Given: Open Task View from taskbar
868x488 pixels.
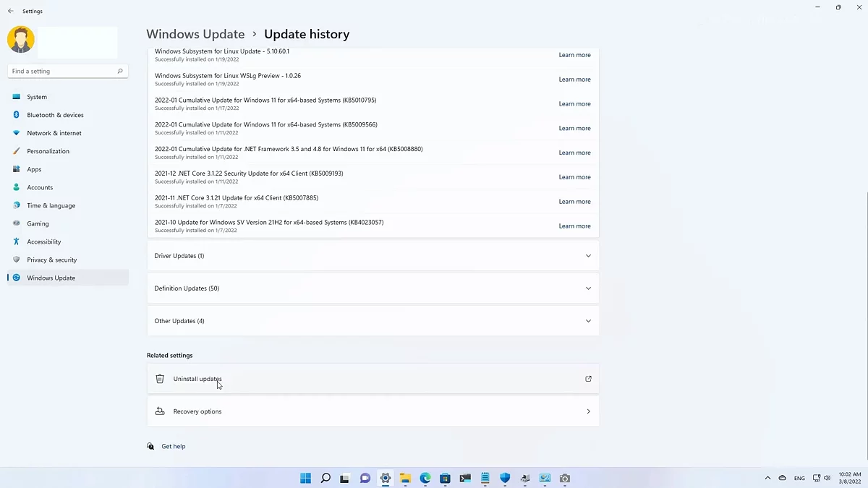Looking at the screenshot, I should tap(345, 478).
